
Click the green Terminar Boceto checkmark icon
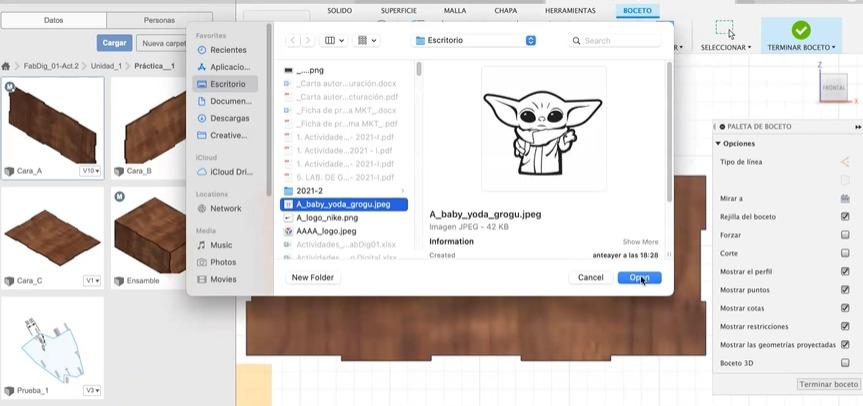(800, 30)
